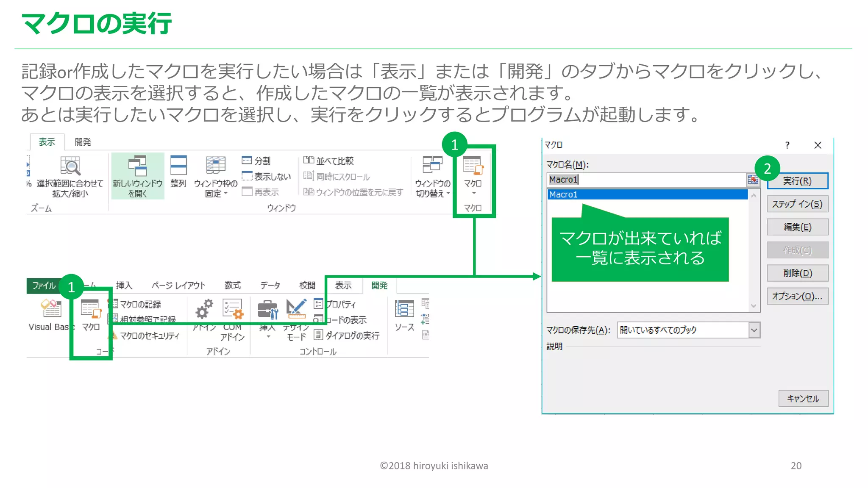
Task: Click the help (?) button in マクロ dialog
Action: point(787,145)
